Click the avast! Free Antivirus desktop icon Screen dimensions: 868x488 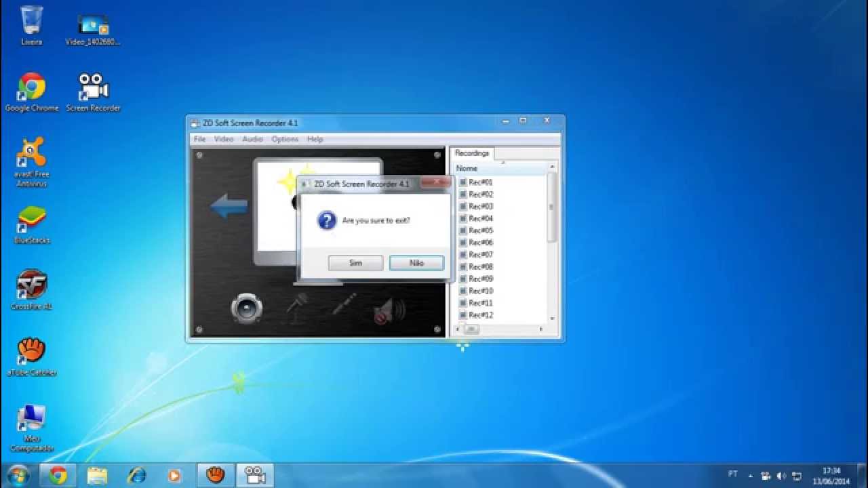click(31, 161)
